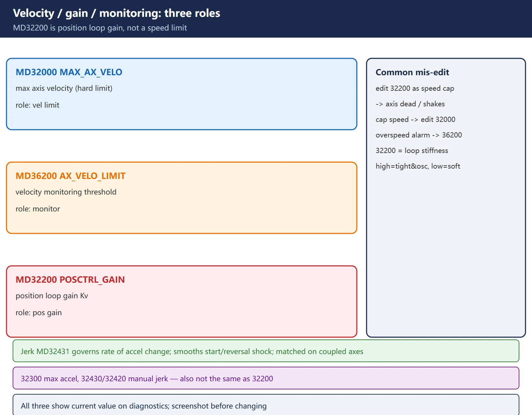Click the 'Common mis-edit' heading
The height and width of the screenshot is (415, 532).
(412, 72)
